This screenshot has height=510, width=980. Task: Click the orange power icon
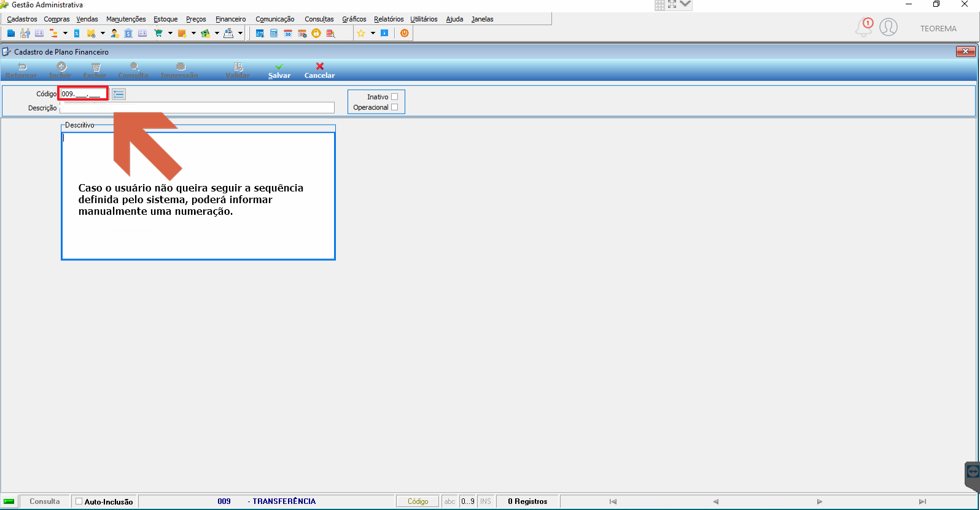(x=405, y=33)
